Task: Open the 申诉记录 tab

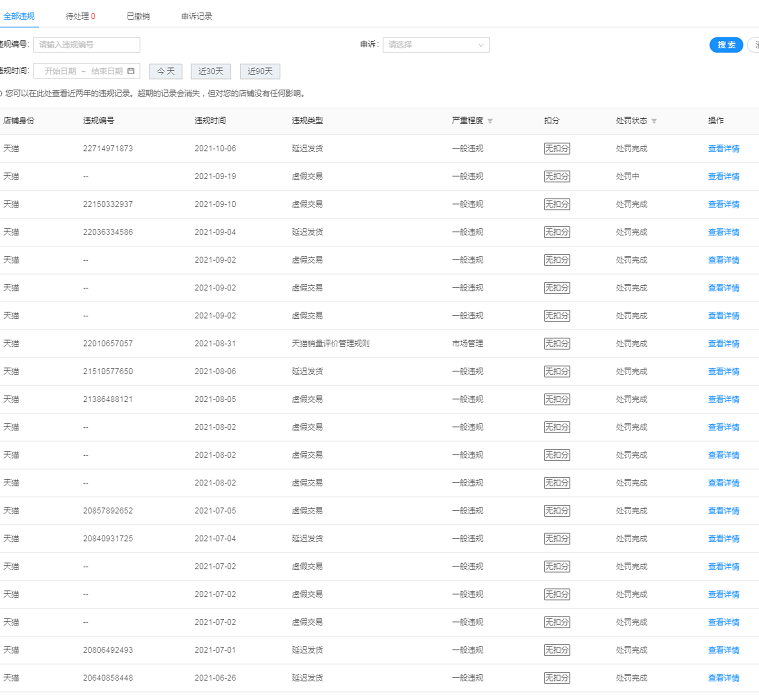Action: (x=197, y=16)
